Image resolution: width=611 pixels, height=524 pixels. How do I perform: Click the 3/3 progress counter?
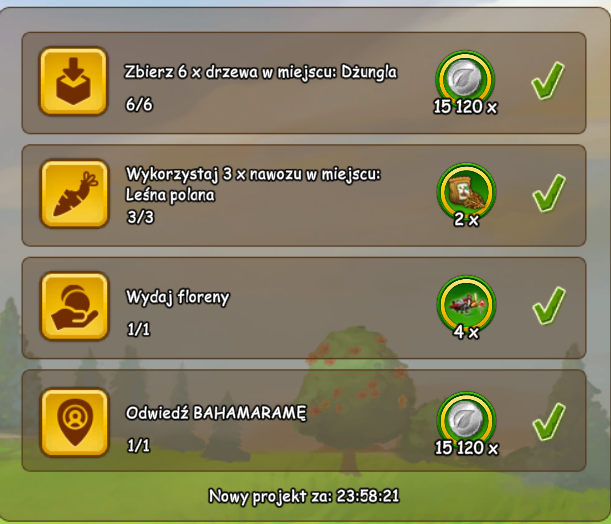(140, 217)
